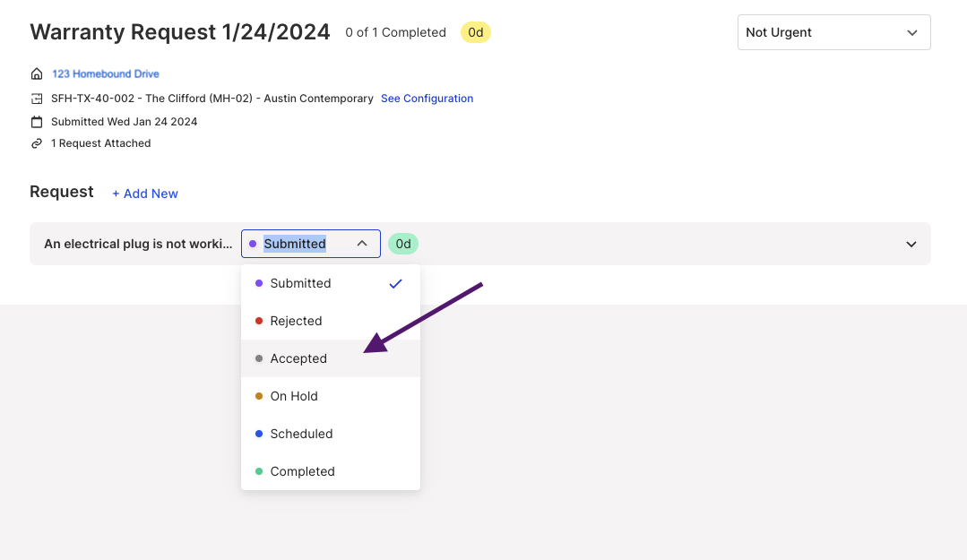Image resolution: width=967 pixels, height=560 pixels.
Task: Select the Submitted option in the menu
Action: click(x=331, y=284)
